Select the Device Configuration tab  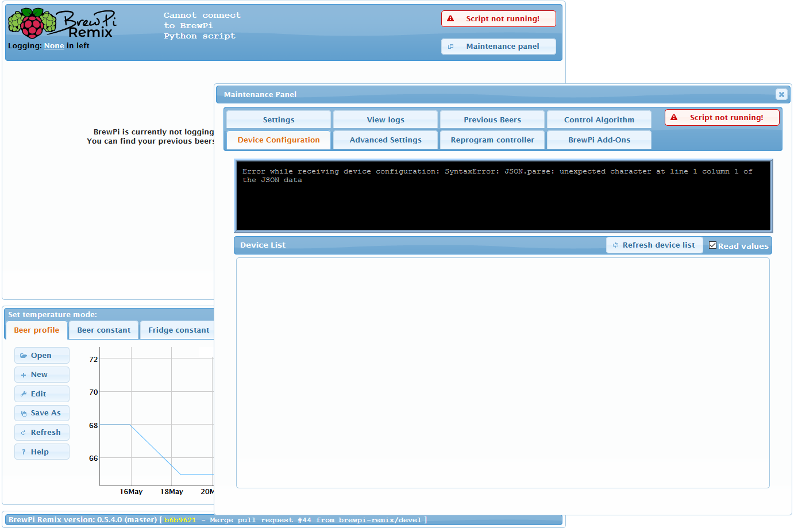tap(279, 140)
